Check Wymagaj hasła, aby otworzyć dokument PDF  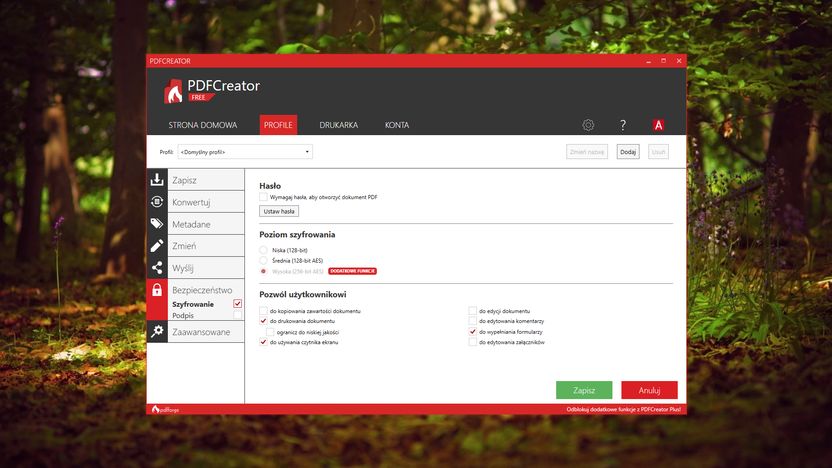click(263, 197)
